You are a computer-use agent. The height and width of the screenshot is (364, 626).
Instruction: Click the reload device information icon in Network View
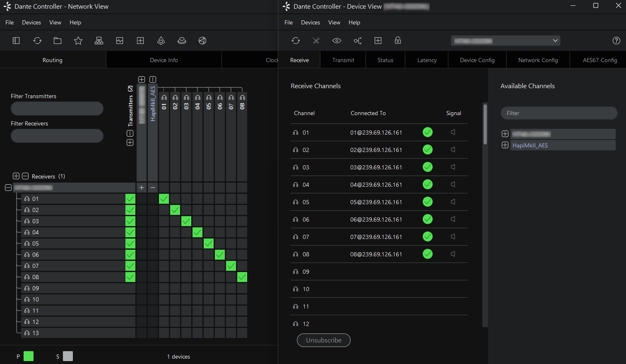point(37,41)
